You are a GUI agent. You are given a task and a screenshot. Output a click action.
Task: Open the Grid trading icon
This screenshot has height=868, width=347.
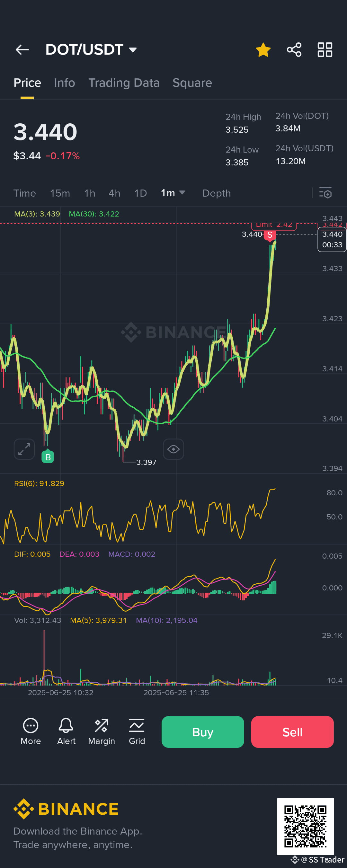137,731
